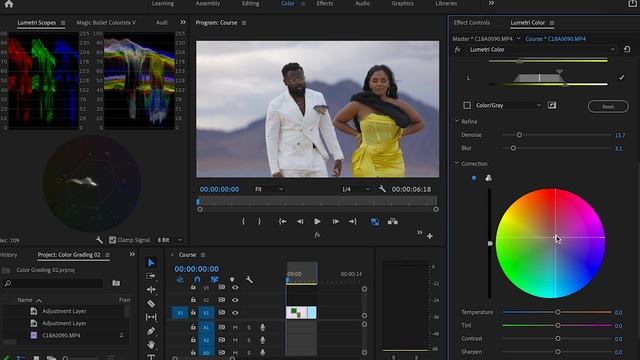Open the 8 Bit scopes dropdown
640x360 pixels.
(x=169, y=240)
